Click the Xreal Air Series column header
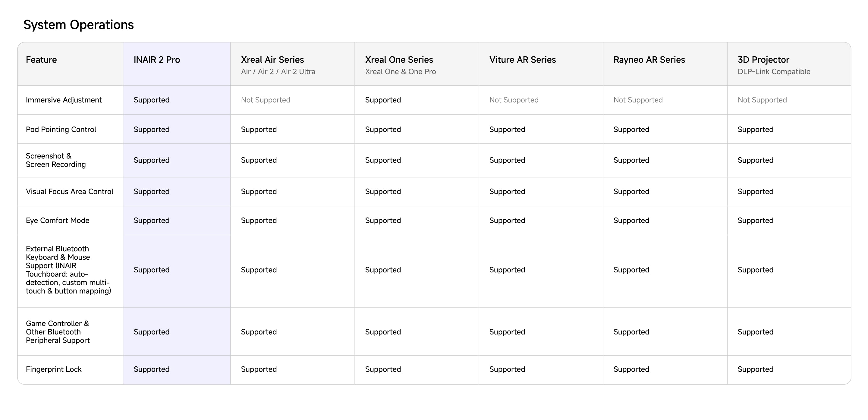This screenshot has width=868, height=420. (x=272, y=60)
